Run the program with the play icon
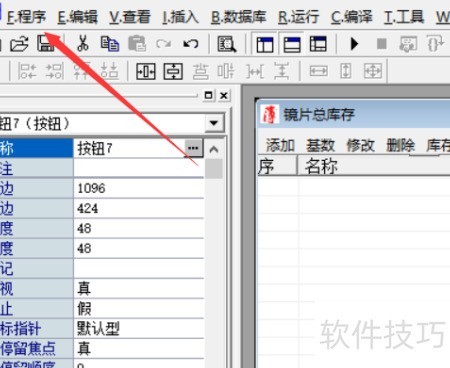 pos(354,44)
